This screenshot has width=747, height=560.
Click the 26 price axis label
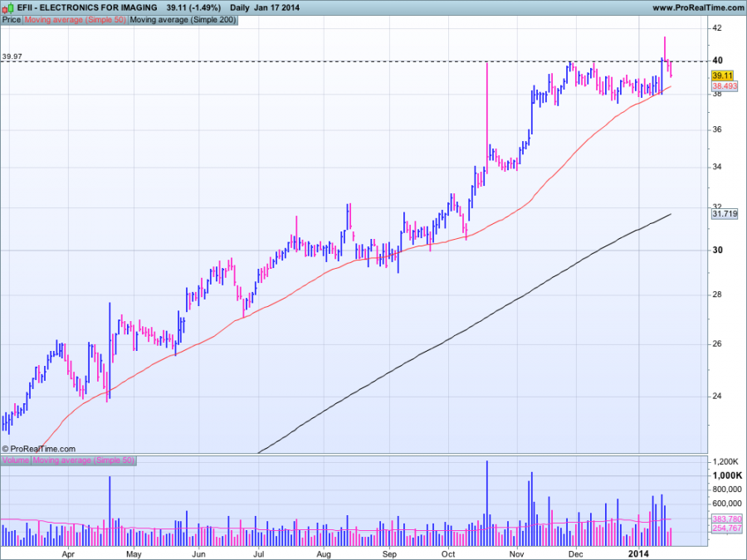(717, 343)
